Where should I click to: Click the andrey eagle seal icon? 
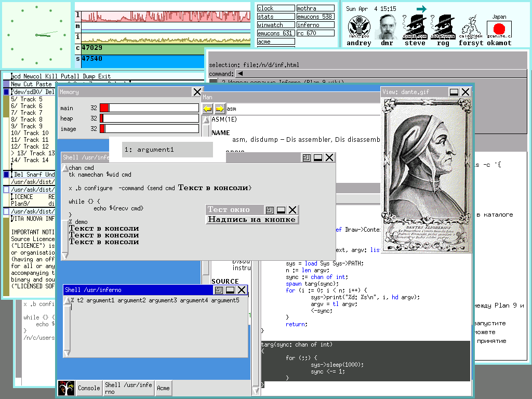point(358,26)
